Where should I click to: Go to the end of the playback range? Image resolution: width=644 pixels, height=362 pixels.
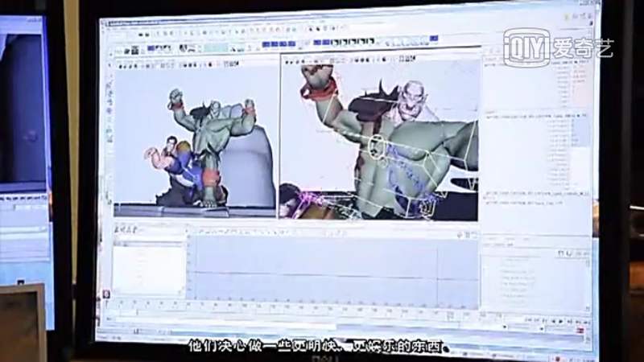click(x=587, y=323)
